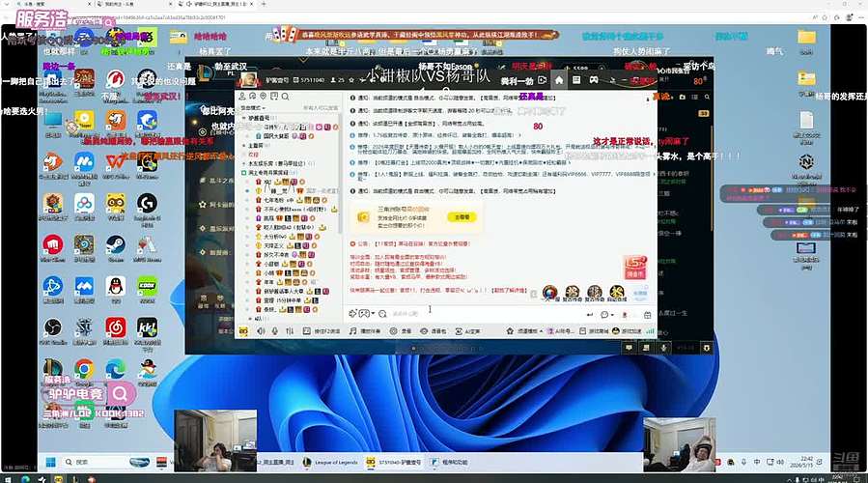Screen dimensions: 868x483
Task: Open the Windows Start button
Action: 50,462
